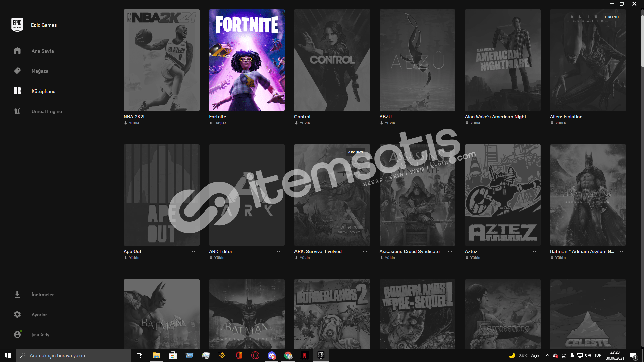Click the Epic Games logo icon
The width and height of the screenshot is (644, 362).
pos(17,25)
